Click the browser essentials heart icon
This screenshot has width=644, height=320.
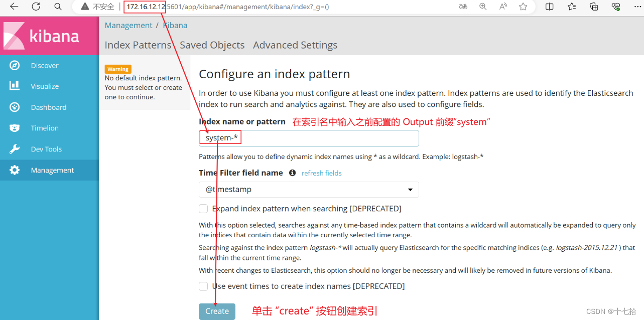[x=616, y=7]
